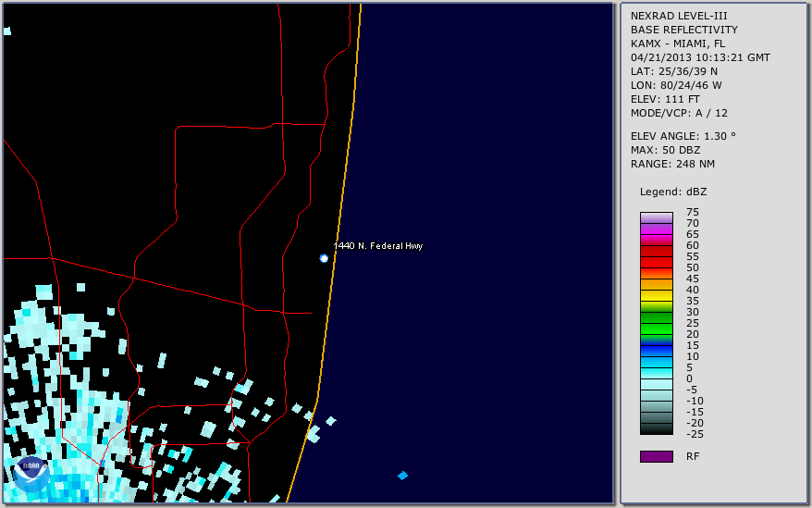812x508 pixels.
Task: Click the -25 dBZ black legend swatch
Action: point(656,428)
